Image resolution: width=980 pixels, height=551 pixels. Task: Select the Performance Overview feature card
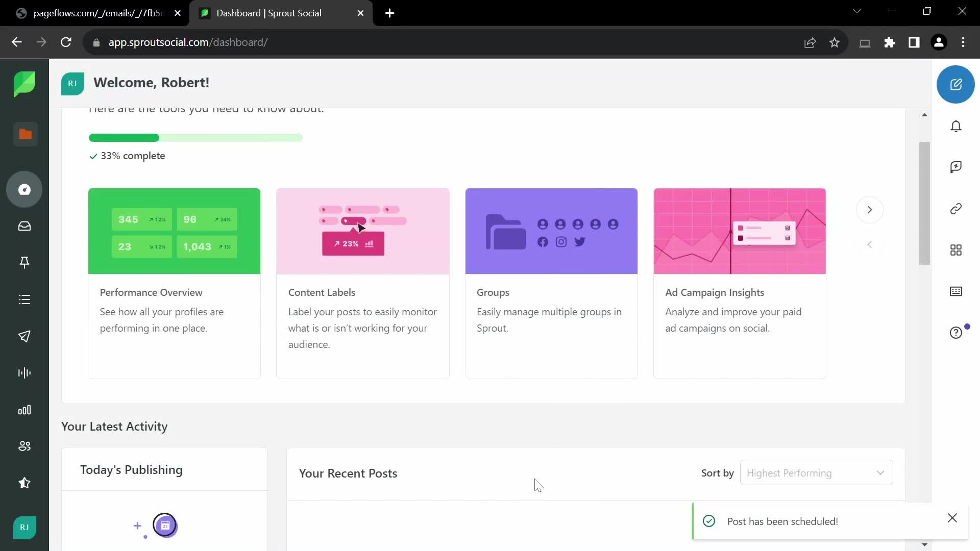(175, 283)
